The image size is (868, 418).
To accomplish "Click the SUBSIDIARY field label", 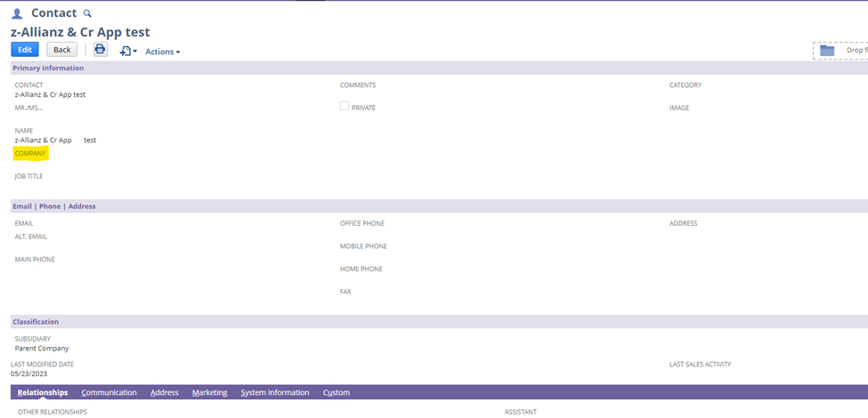I will point(33,339).
